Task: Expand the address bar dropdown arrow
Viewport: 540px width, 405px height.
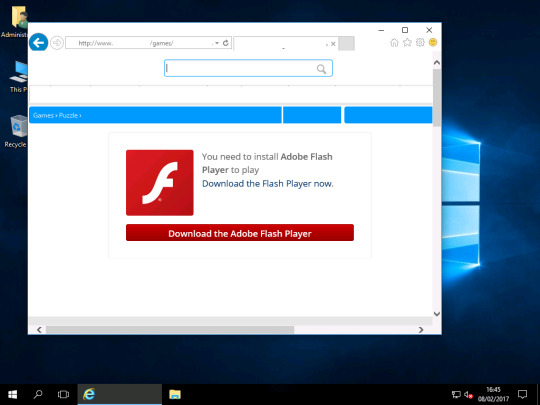Action: point(217,43)
